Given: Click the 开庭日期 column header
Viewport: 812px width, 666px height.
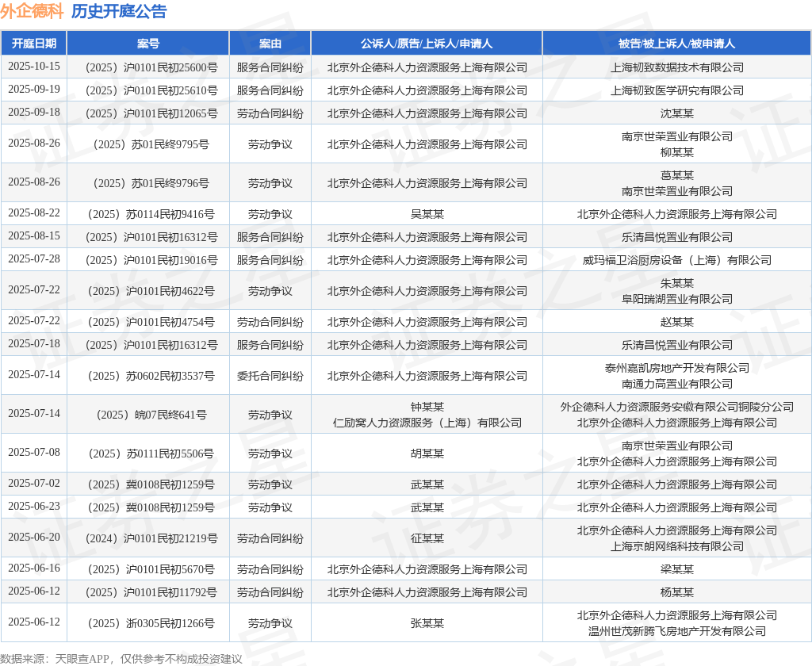Looking at the screenshot, I should [33, 44].
